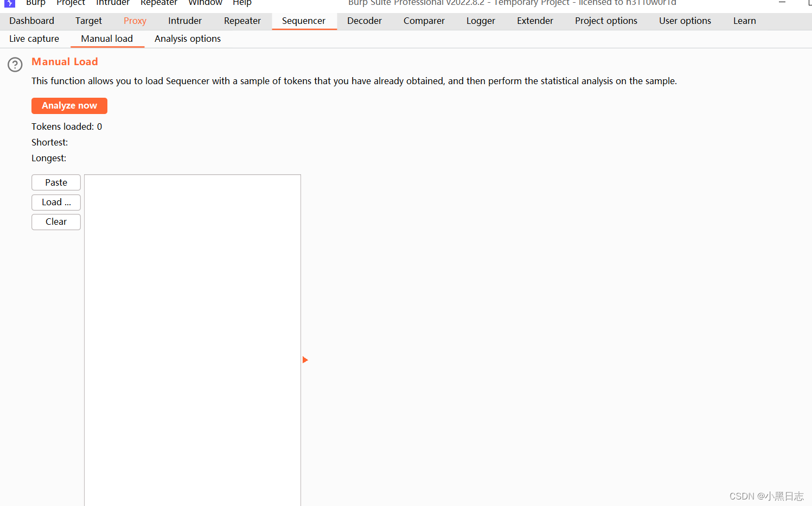Screen dimensions: 812x506
Task: Open the Burp menu
Action: (x=36, y=3)
